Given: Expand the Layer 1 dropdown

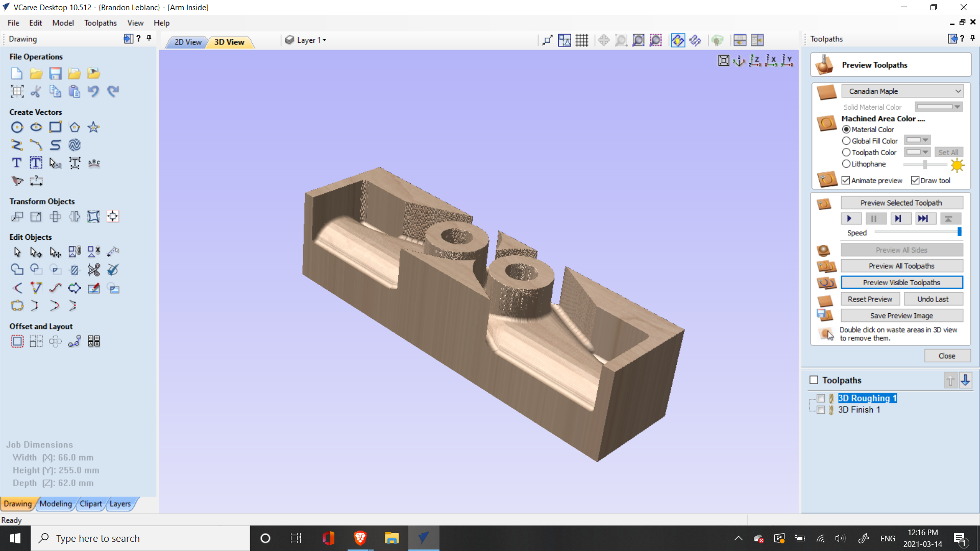Looking at the screenshot, I should coord(311,40).
